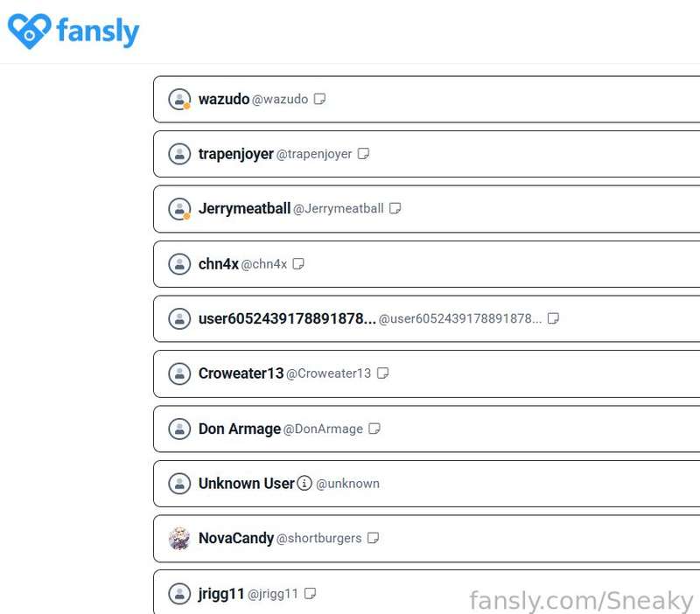Open note icon for user6052439178891878
The image size is (700, 614).
pyautogui.click(x=554, y=318)
